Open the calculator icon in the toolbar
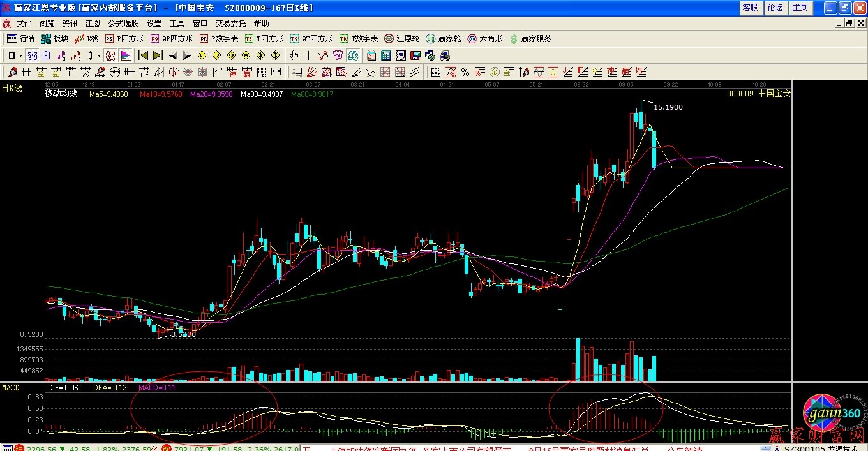The width and height of the screenshot is (868, 451). [x=385, y=55]
